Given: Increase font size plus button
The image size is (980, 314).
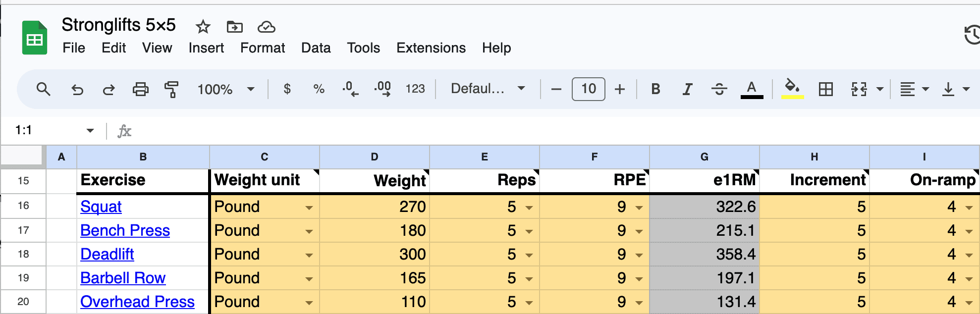Looking at the screenshot, I should 620,89.
